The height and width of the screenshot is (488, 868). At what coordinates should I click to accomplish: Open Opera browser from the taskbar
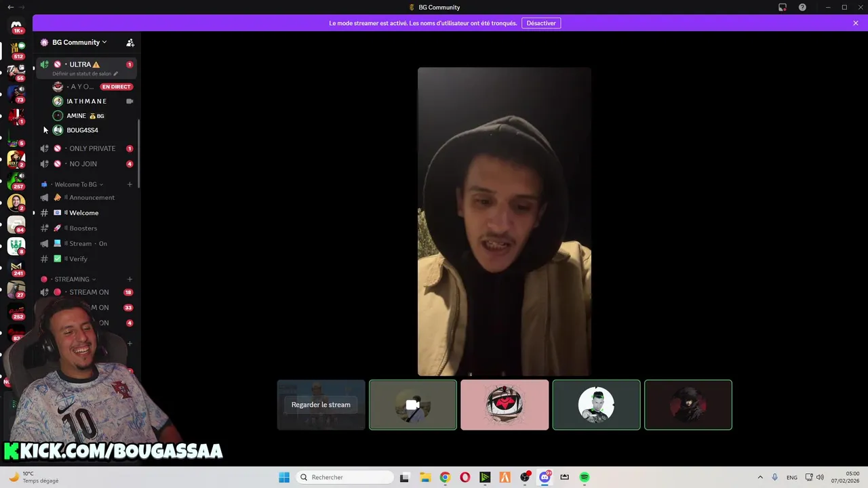click(x=465, y=477)
